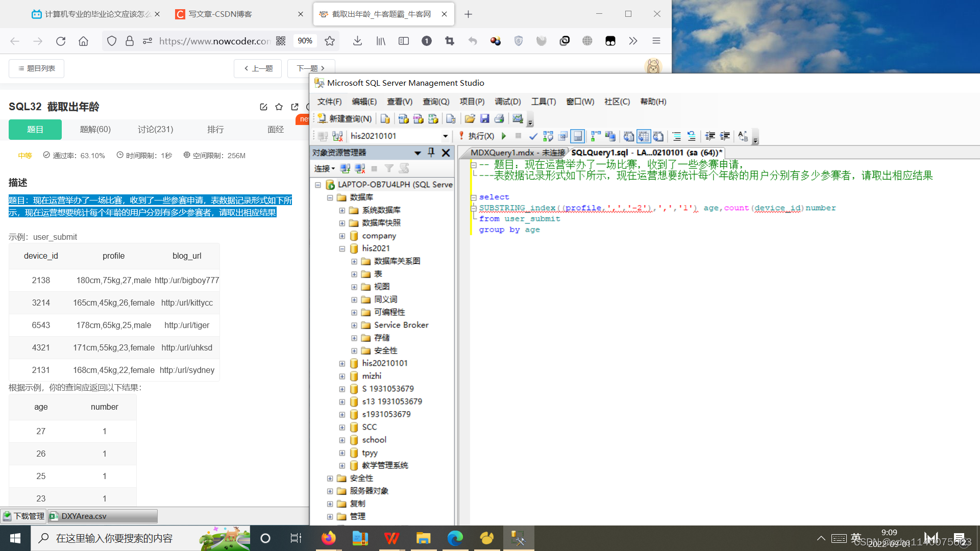The image size is (980, 551).
Task: Toggle Results to Grid mode
Action: pyautogui.click(x=644, y=136)
